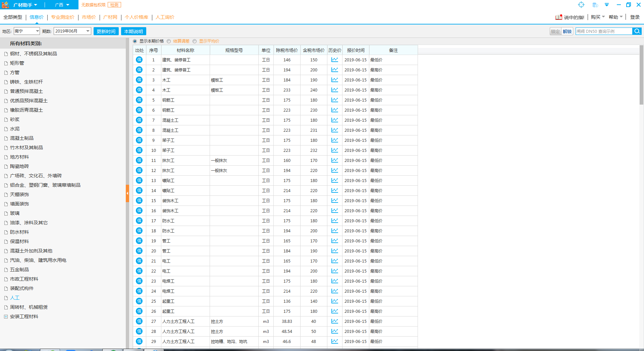Select 市政工程材料 category
Image resolution: width=644 pixels, height=351 pixels.
(24, 279)
